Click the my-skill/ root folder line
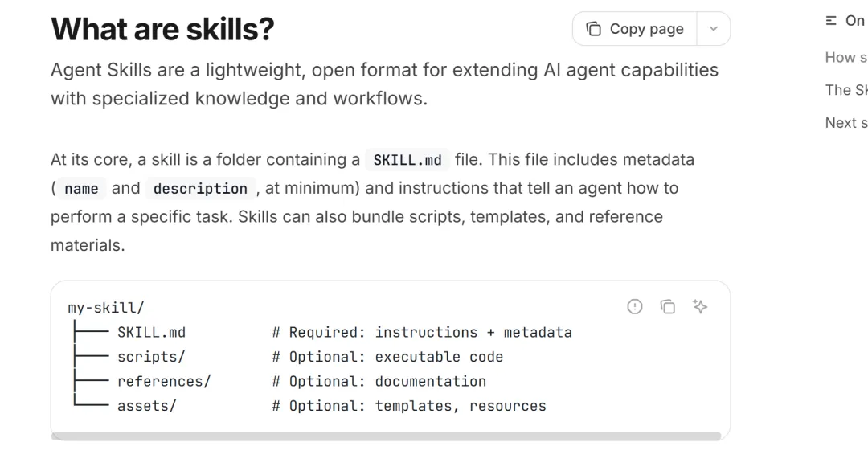The width and height of the screenshot is (868, 471). pos(106,308)
